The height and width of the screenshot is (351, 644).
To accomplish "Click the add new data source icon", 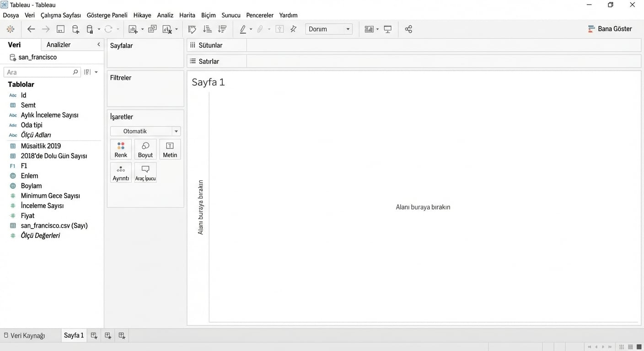I will pyautogui.click(x=75, y=29).
